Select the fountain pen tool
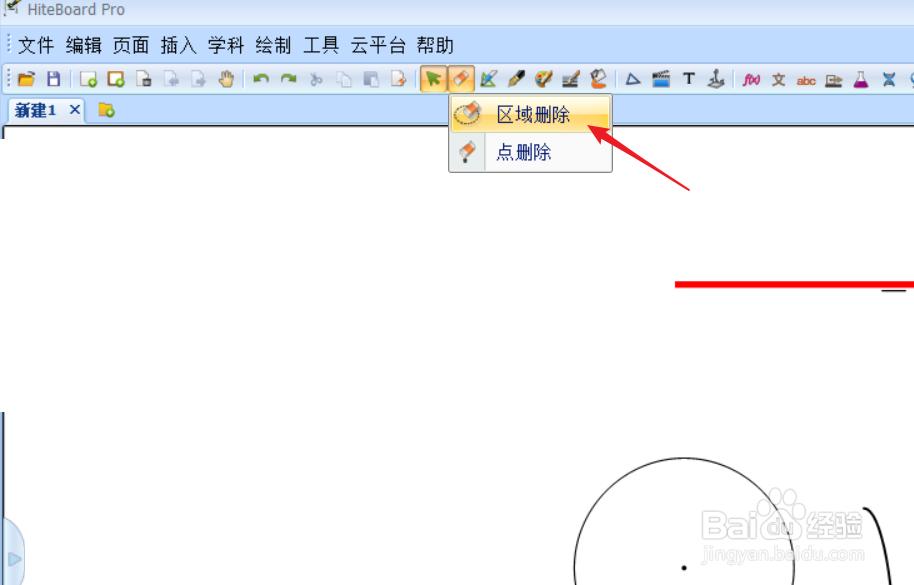The height and width of the screenshot is (585, 914). point(516,79)
